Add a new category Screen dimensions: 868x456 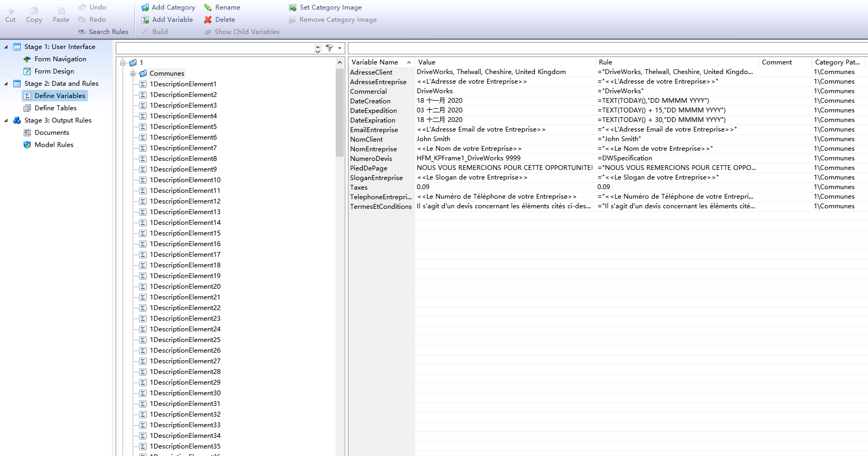pos(168,7)
